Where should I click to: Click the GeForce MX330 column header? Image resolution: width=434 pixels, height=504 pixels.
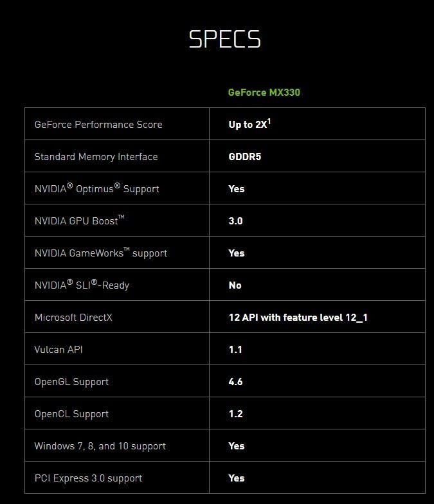tap(264, 92)
